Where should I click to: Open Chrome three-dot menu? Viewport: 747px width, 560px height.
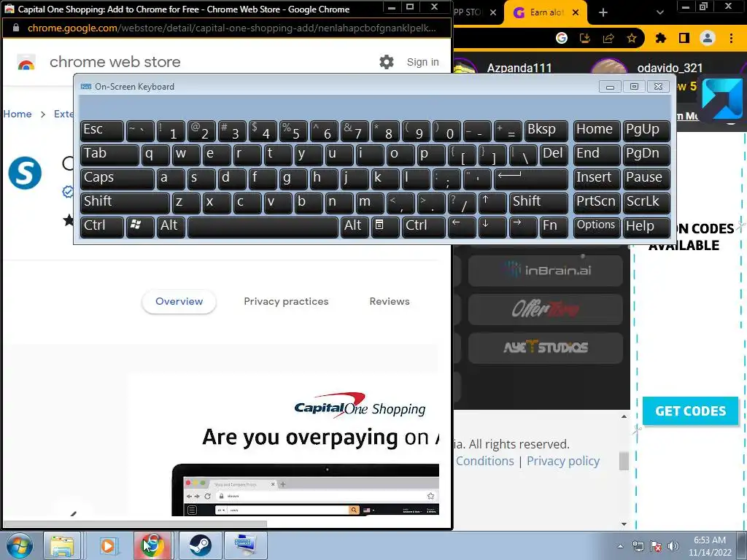(731, 38)
